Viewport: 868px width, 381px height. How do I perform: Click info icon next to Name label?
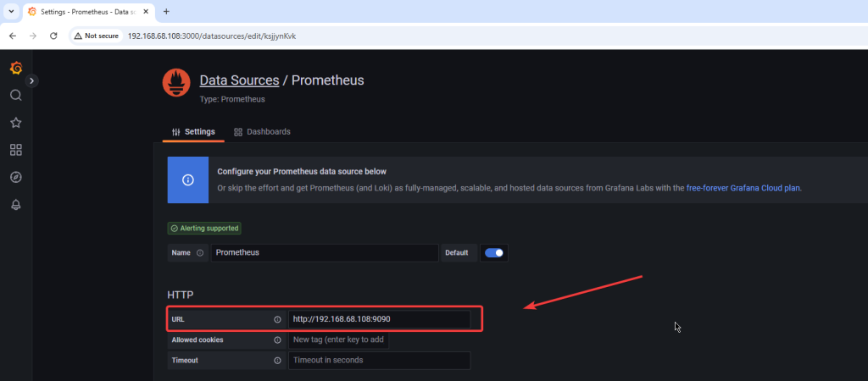200,252
